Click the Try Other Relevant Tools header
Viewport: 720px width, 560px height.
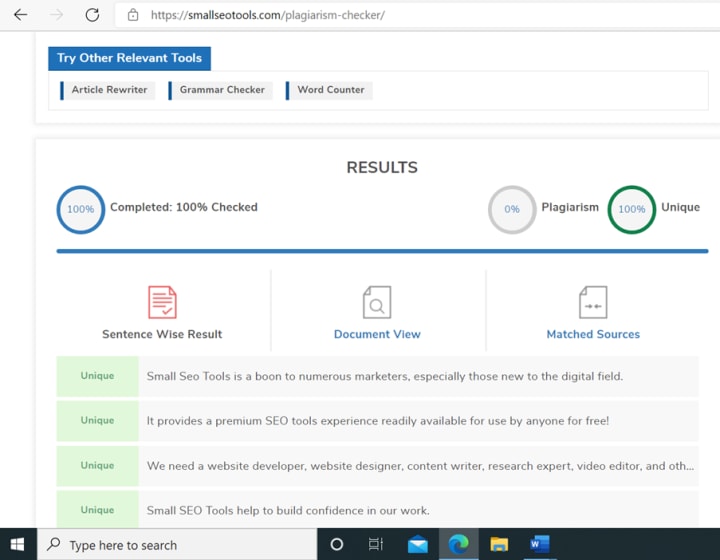point(129,58)
